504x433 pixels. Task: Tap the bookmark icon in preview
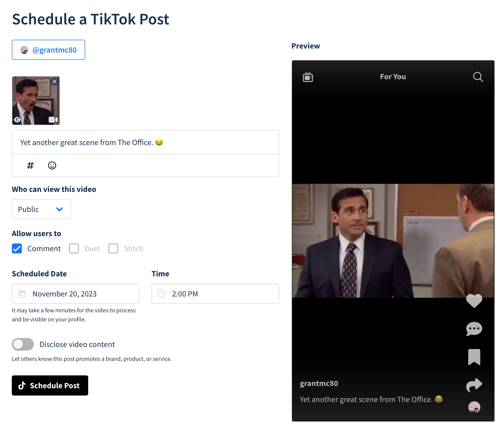click(x=474, y=357)
